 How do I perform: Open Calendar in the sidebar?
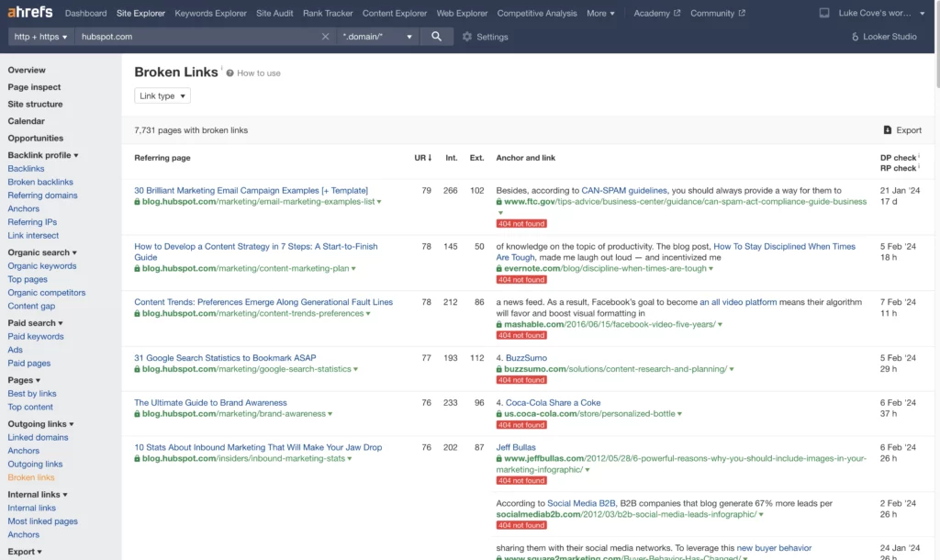tap(27, 121)
